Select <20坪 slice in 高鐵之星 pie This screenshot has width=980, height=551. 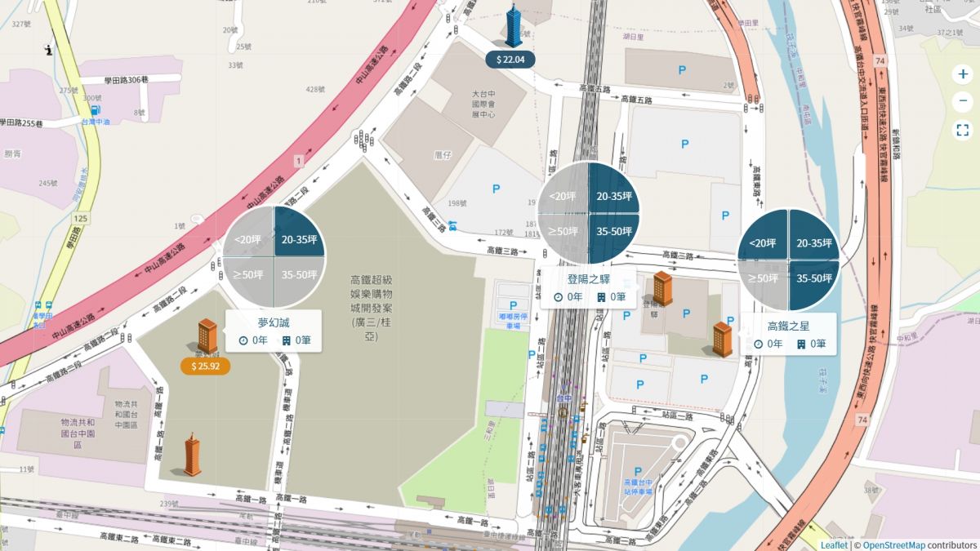(x=762, y=243)
